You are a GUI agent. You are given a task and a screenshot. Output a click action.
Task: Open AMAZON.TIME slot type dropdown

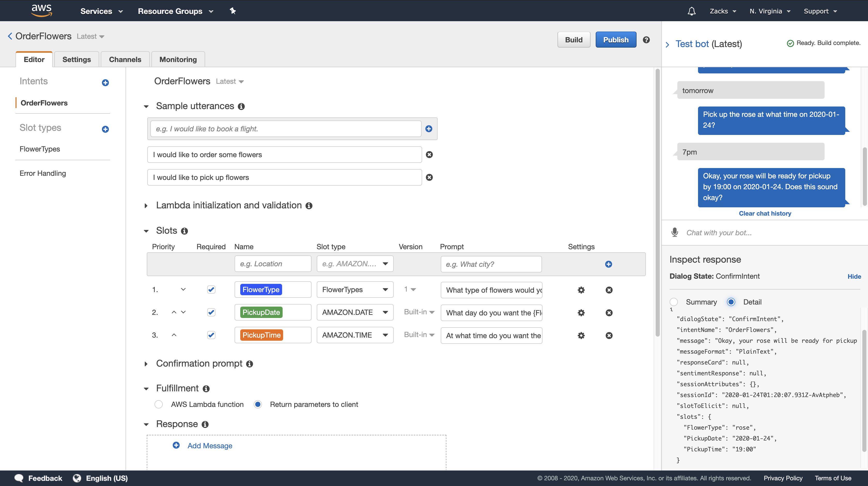pyautogui.click(x=385, y=335)
